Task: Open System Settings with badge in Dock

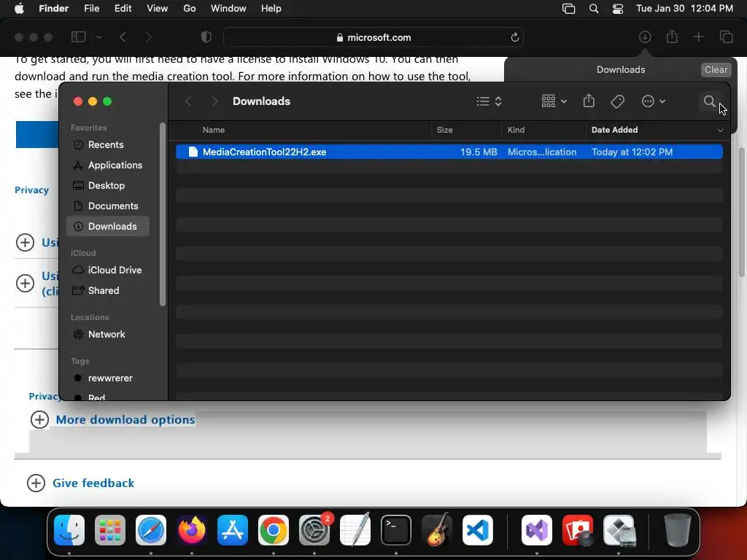Action: click(x=314, y=529)
